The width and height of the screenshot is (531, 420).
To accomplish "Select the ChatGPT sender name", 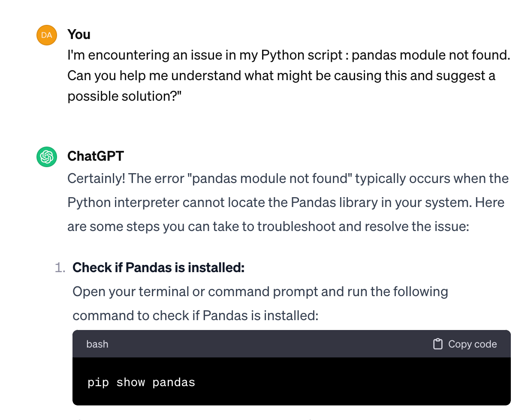I will point(96,156).
